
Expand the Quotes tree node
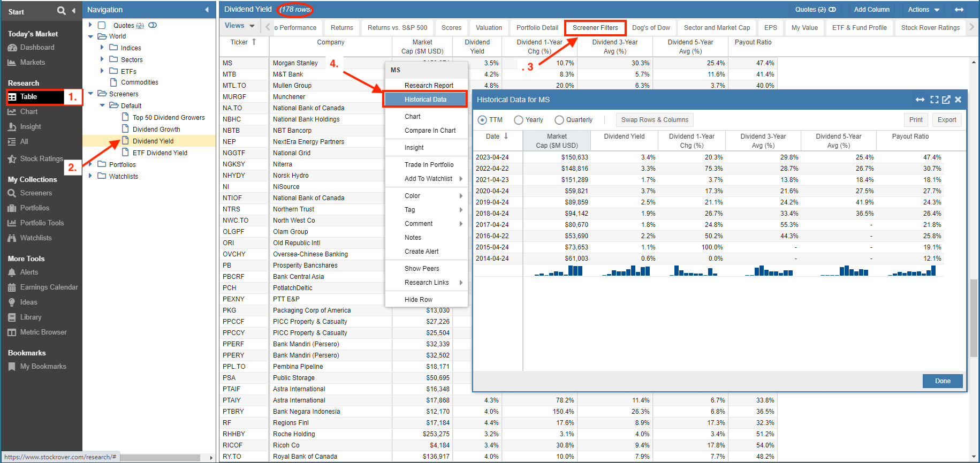(90, 25)
